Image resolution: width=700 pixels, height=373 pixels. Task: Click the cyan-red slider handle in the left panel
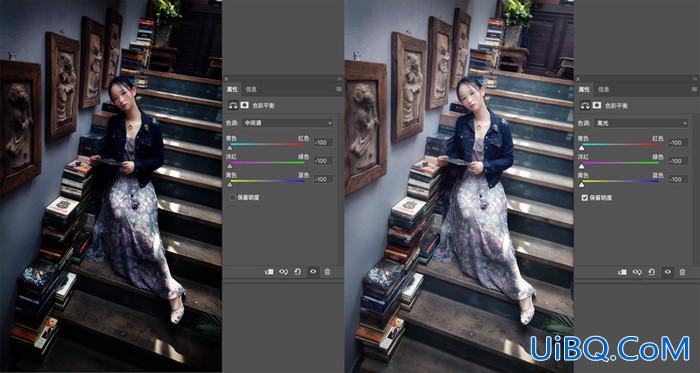[230, 148]
